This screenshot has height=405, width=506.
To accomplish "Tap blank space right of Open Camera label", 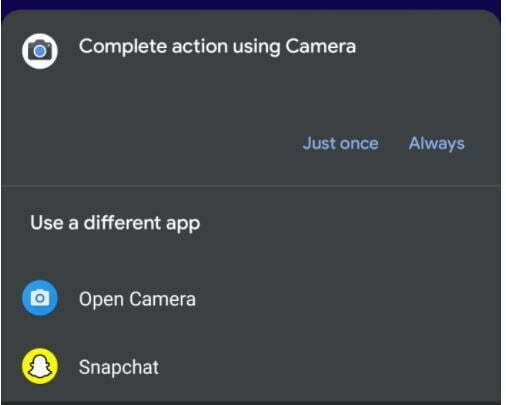I will click(347, 299).
